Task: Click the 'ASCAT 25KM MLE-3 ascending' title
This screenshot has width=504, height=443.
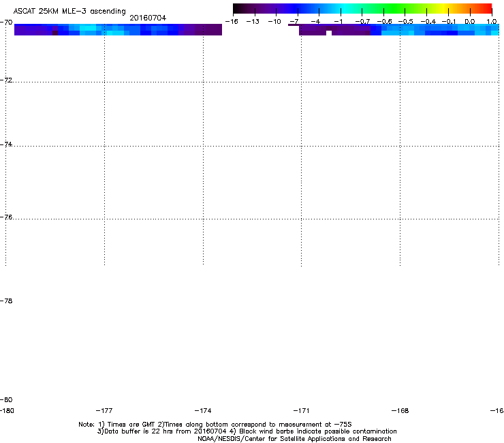Action: click(x=69, y=12)
